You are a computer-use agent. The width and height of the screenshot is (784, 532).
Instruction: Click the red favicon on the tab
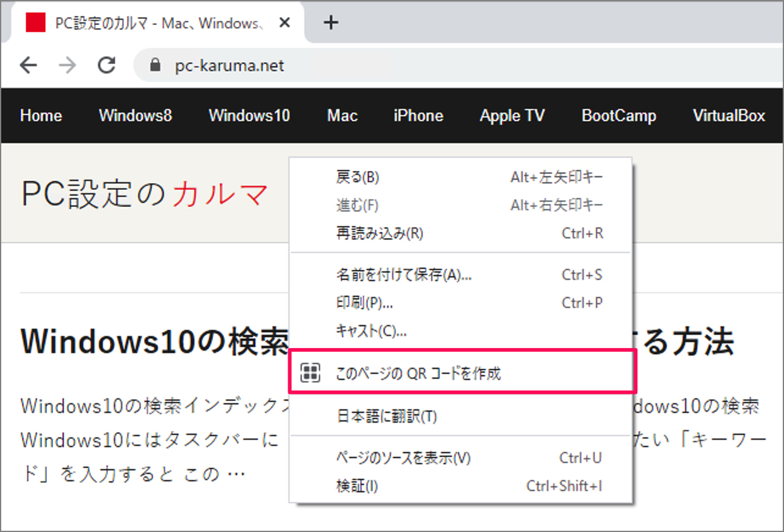[x=35, y=23]
